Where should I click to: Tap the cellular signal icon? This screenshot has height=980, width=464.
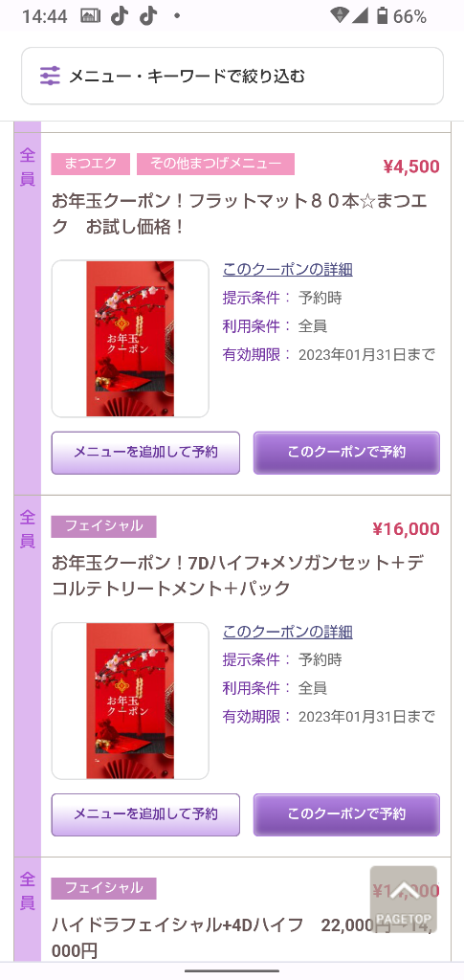point(361,16)
